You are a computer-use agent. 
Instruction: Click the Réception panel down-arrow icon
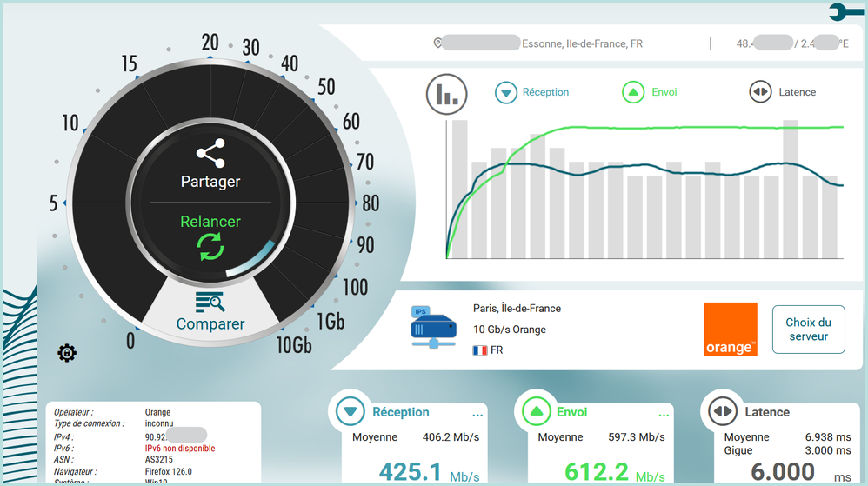[351, 412]
